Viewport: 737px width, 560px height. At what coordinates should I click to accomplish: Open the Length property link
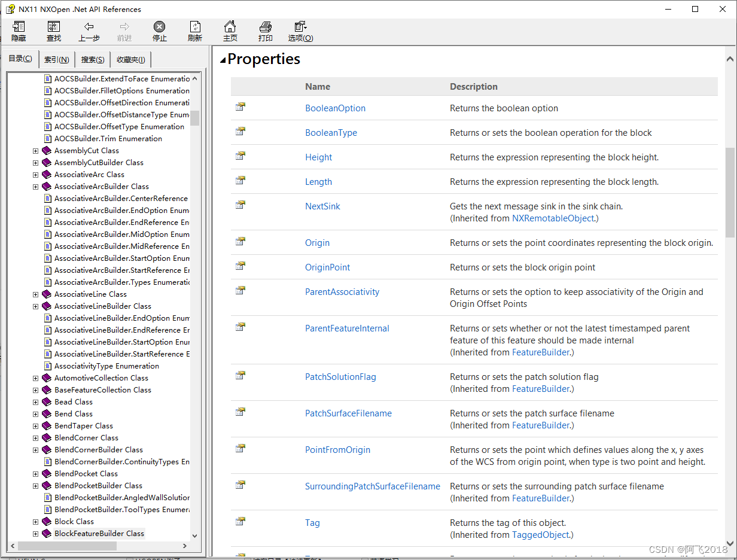pos(318,182)
